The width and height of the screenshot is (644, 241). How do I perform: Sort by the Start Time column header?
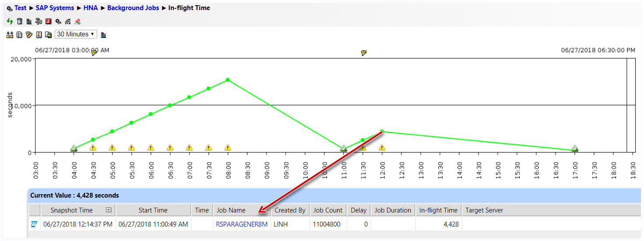click(153, 210)
